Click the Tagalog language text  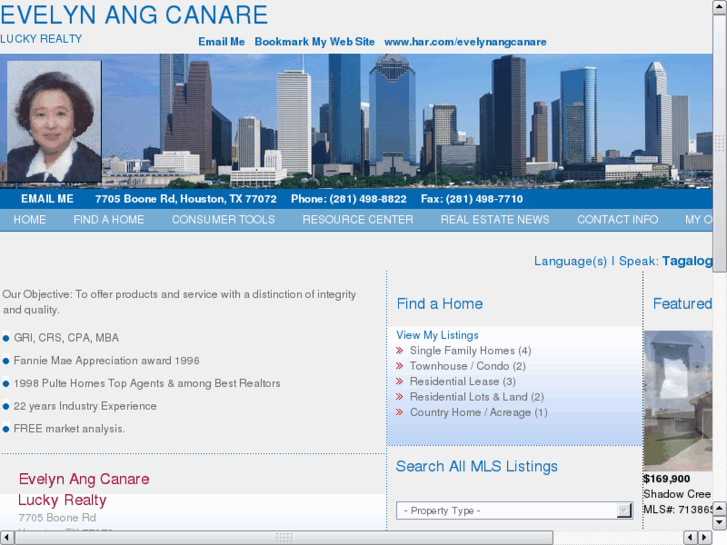pyautogui.click(x=687, y=261)
